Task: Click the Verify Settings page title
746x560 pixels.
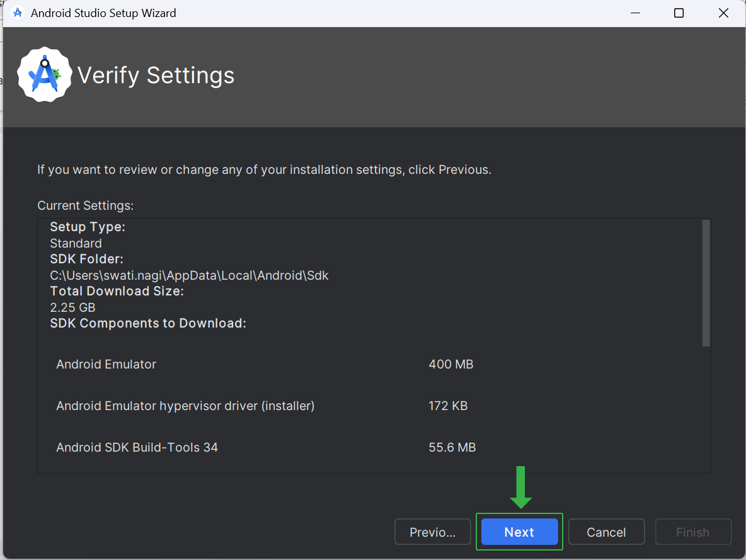Action: (156, 75)
